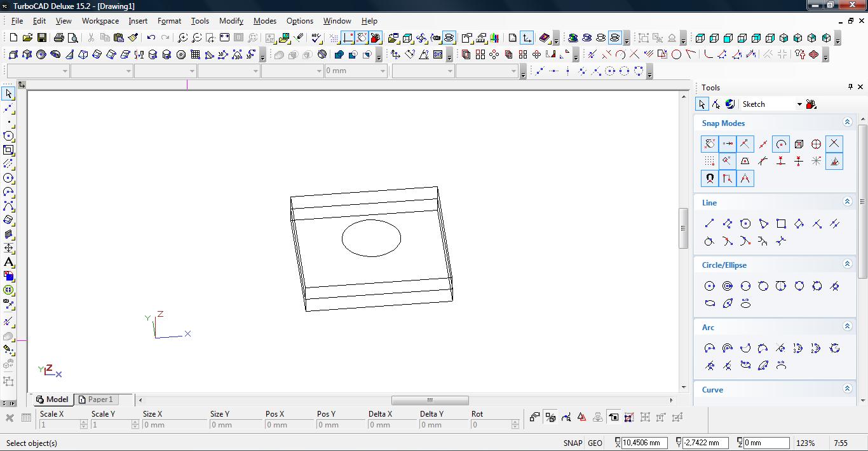Click the Zoom In magnifier icon
The width and height of the screenshot is (868, 451).
[x=183, y=38]
